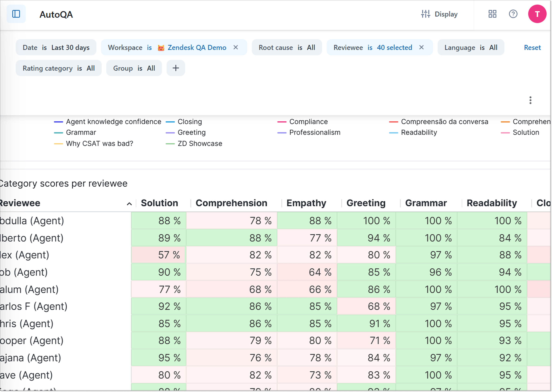Click the 91 % Greeting cell for hris
Screen dimensions: 552x392
pyautogui.click(x=366, y=324)
